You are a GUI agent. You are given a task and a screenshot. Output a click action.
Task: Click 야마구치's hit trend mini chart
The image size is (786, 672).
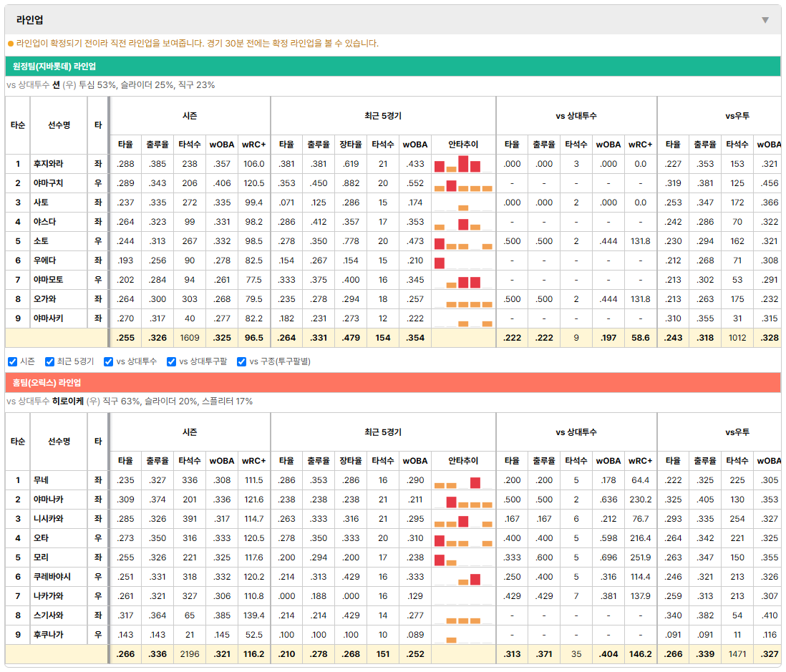(x=463, y=183)
